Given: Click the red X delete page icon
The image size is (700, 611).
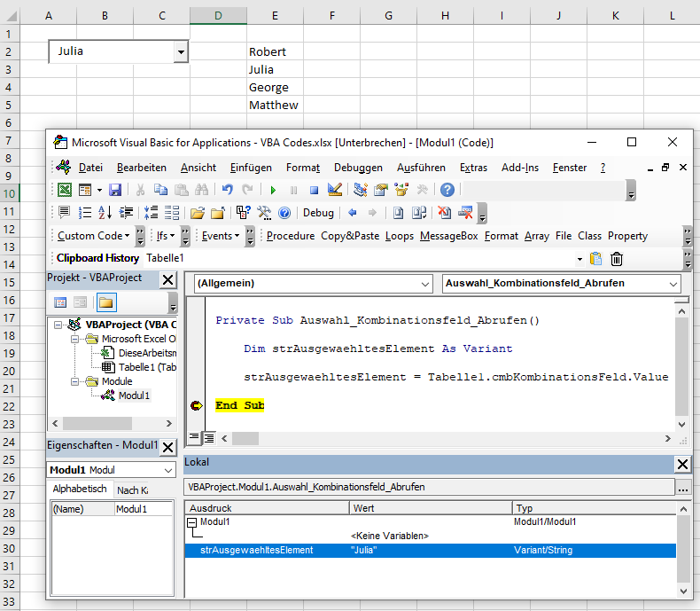Looking at the screenshot, I should (x=444, y=213).
